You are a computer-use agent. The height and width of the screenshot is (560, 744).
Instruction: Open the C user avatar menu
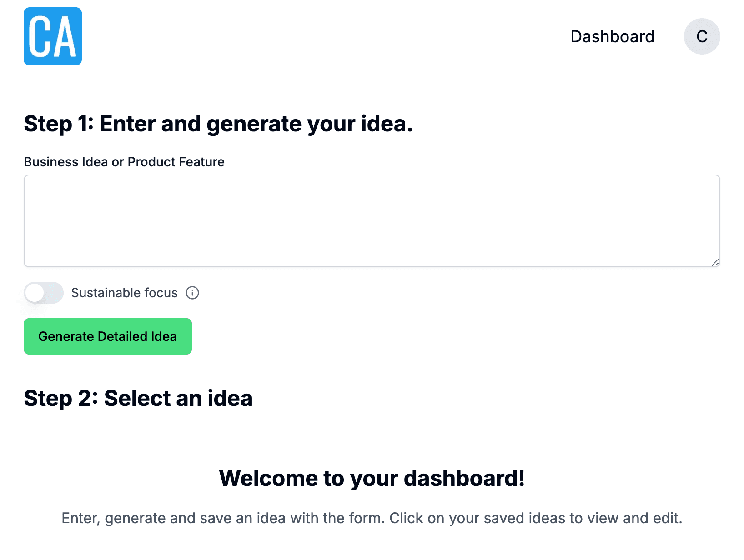pyautogui.click(x=702, y=36)
